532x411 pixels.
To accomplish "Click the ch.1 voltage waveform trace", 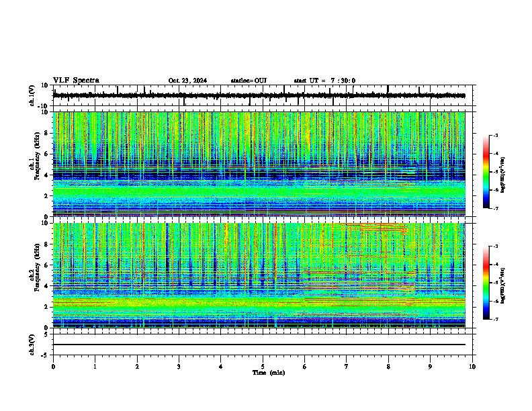I will (x=259, y=95).
